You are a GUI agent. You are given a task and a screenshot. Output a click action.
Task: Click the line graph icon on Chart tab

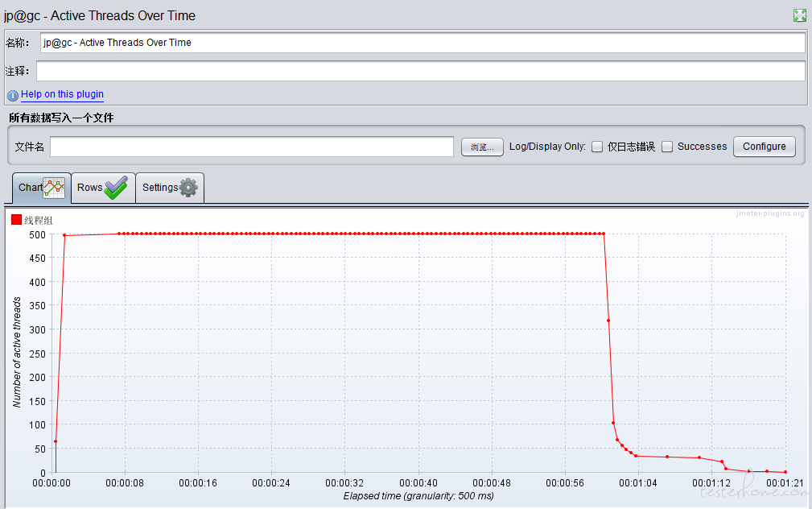click(x=55, y=188)
